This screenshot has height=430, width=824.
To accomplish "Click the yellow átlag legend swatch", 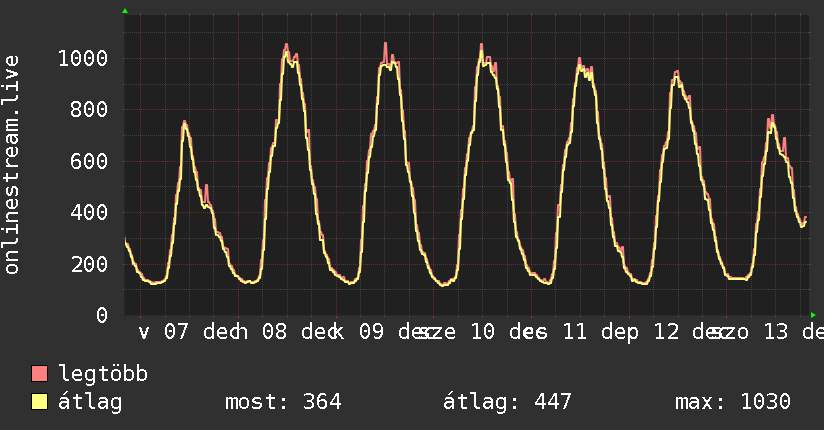I will click(40, 402).
